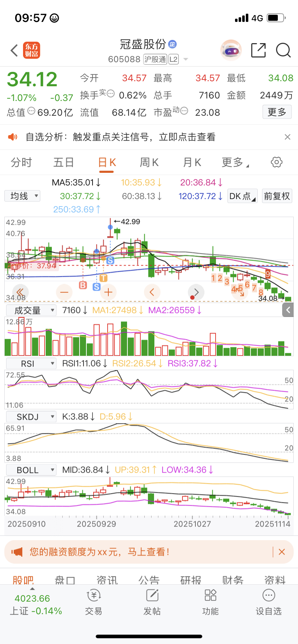Click the 更多 quote details button
The height and width of the screenshot is (644, 298).
[277, 112]
